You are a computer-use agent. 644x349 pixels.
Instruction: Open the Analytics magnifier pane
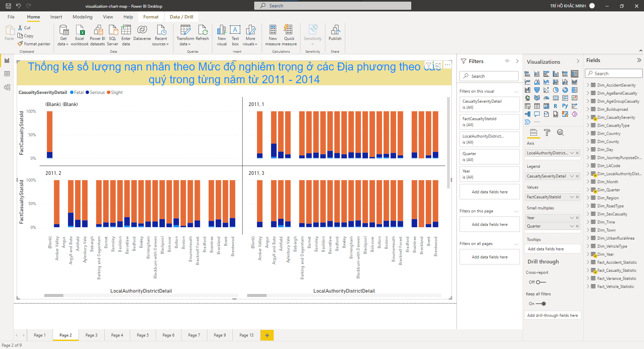coord(560,133)
